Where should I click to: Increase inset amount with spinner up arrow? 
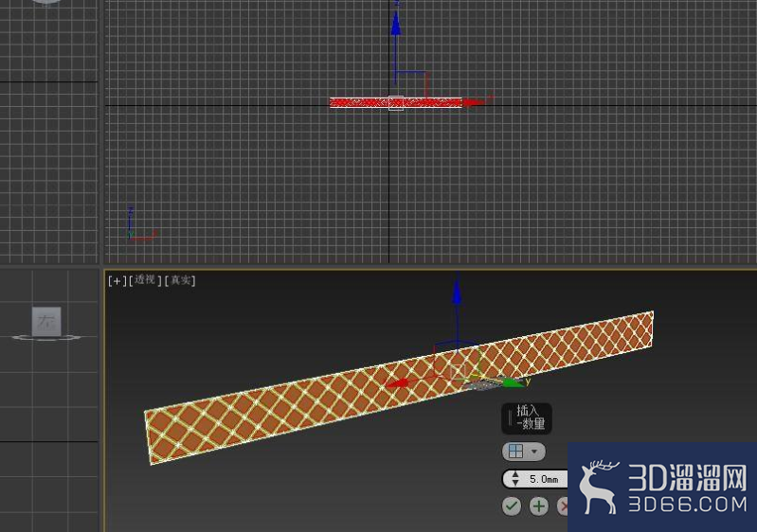(x=515, y=475)
